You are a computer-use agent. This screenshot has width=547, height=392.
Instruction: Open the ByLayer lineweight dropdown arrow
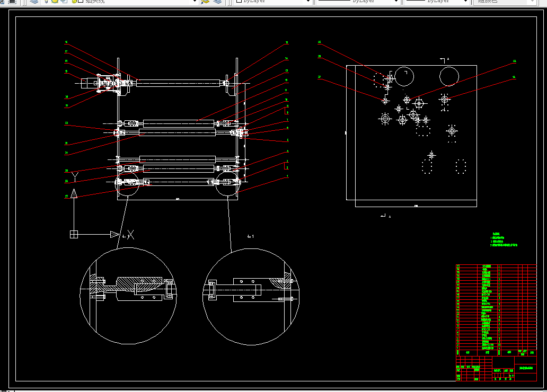click(x=465, y=2)
